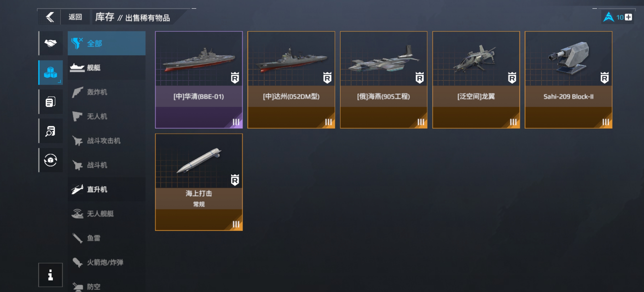
Task: Open the handshake trade sidebar icon
Action: click(51, 43)
